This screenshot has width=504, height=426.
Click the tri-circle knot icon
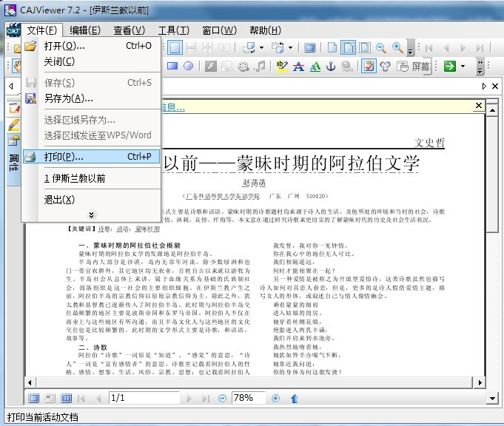(x=385, y=66)
